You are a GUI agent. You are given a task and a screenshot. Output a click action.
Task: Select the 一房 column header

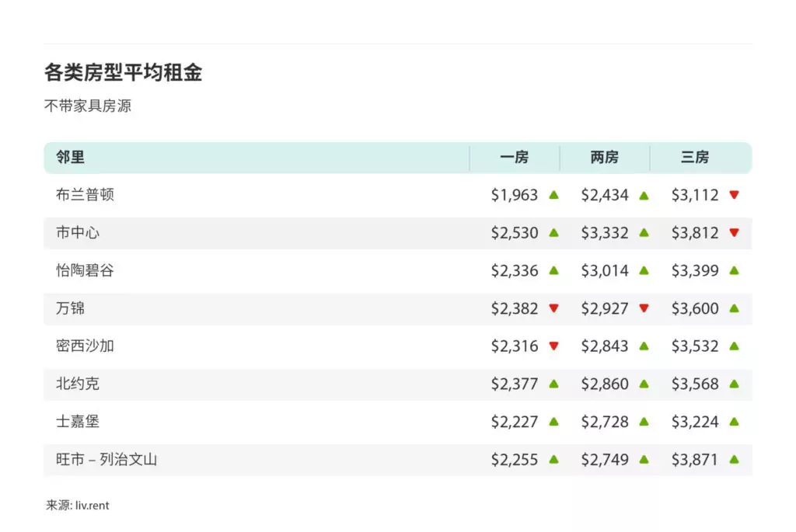(x=515, y=157)
